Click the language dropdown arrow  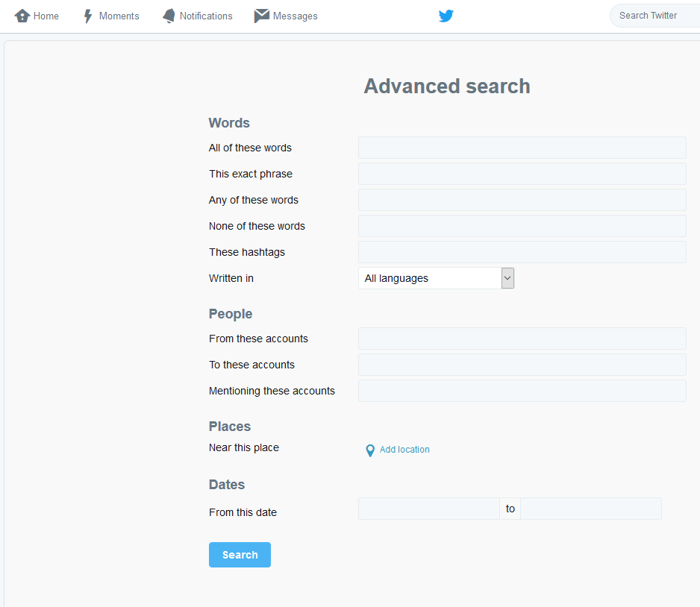507,278
